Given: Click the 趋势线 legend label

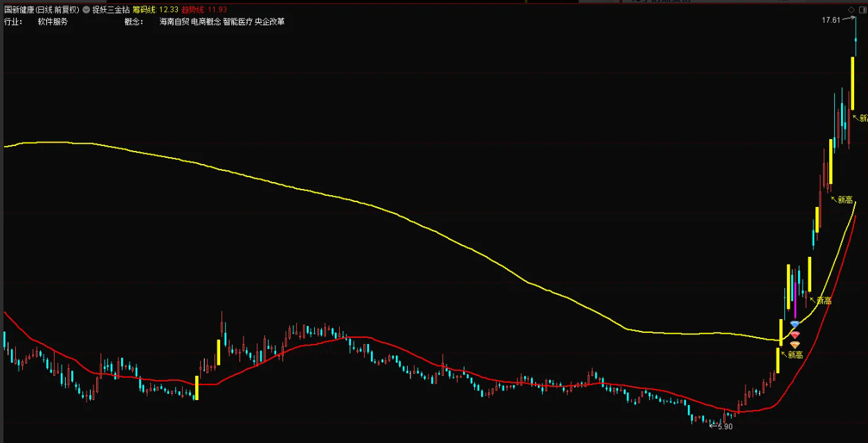Looking at the screenshot, I should tap(193, 10).
